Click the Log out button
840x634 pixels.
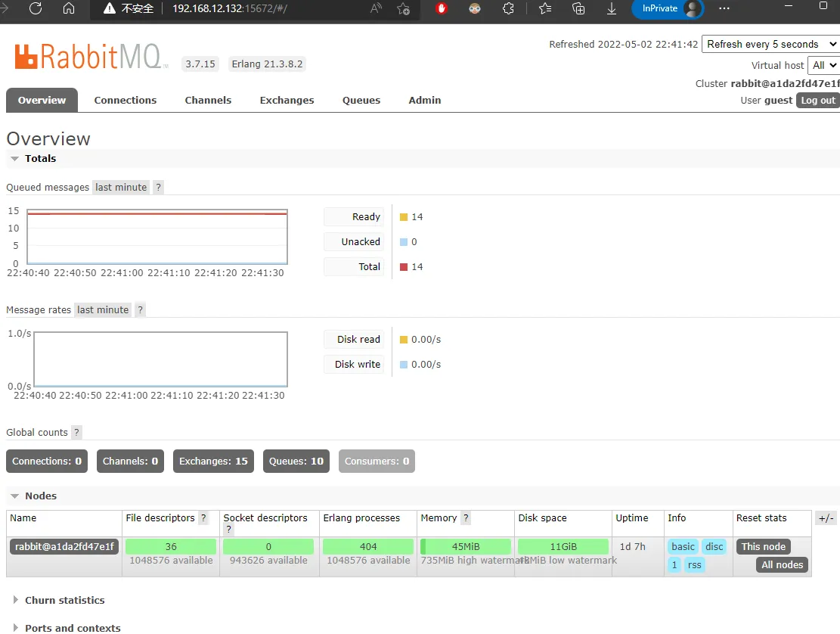817,100
